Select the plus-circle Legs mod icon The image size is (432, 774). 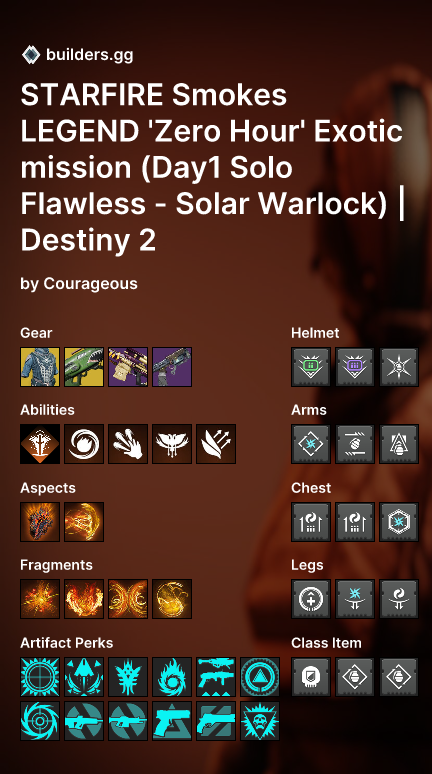click(311, 599)
